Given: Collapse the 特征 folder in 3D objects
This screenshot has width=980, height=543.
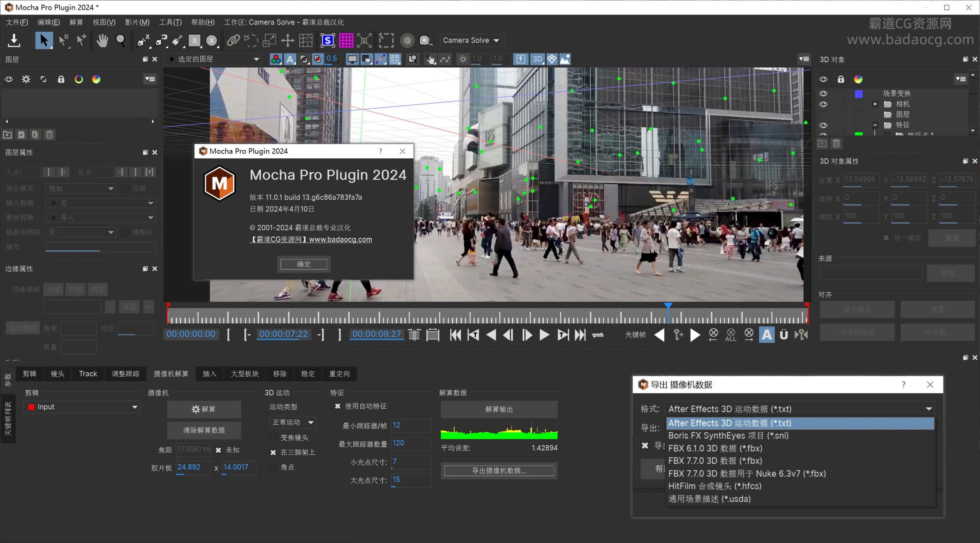Looking at the screenshot, I should tap(875, 125).
